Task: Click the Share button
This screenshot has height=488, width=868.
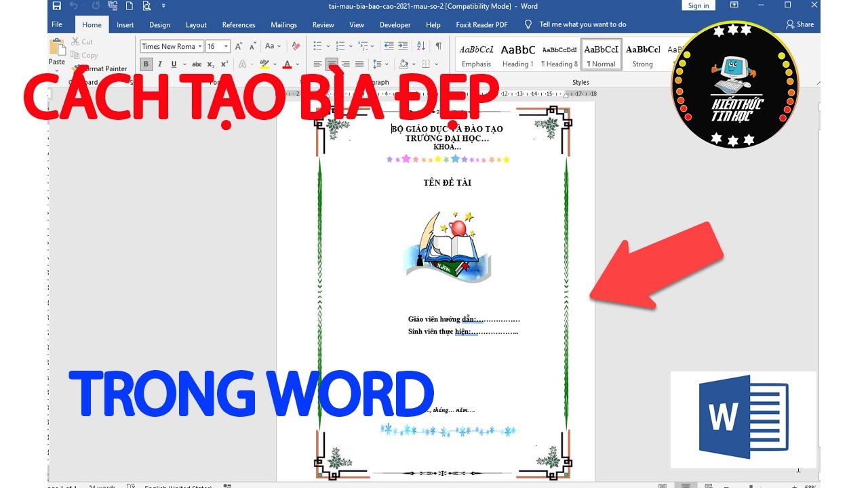Action: 800,24
